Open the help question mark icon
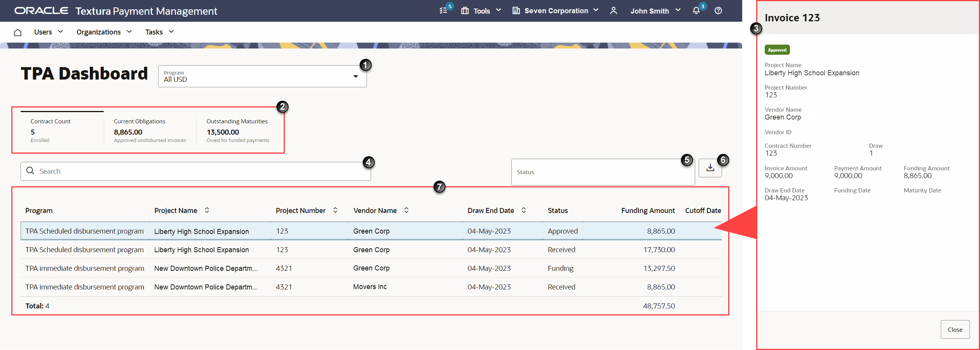 pyautogui.click(x=718, y=11)
